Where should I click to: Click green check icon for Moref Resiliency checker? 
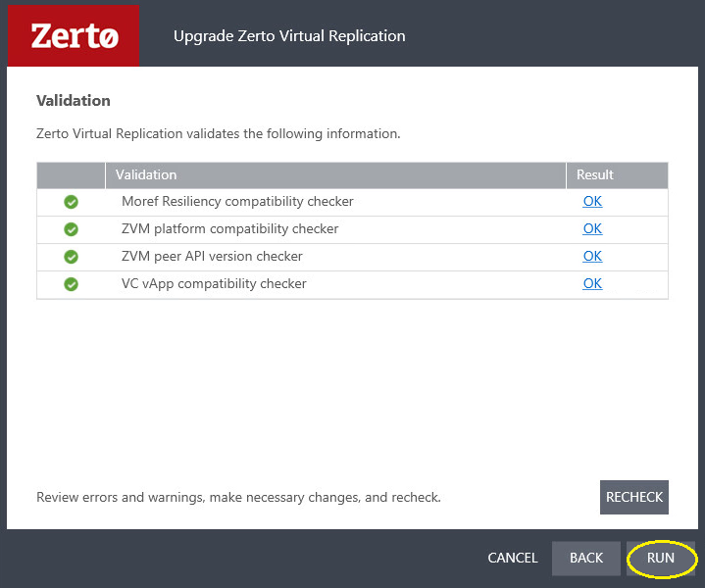(x=71, y=202)
